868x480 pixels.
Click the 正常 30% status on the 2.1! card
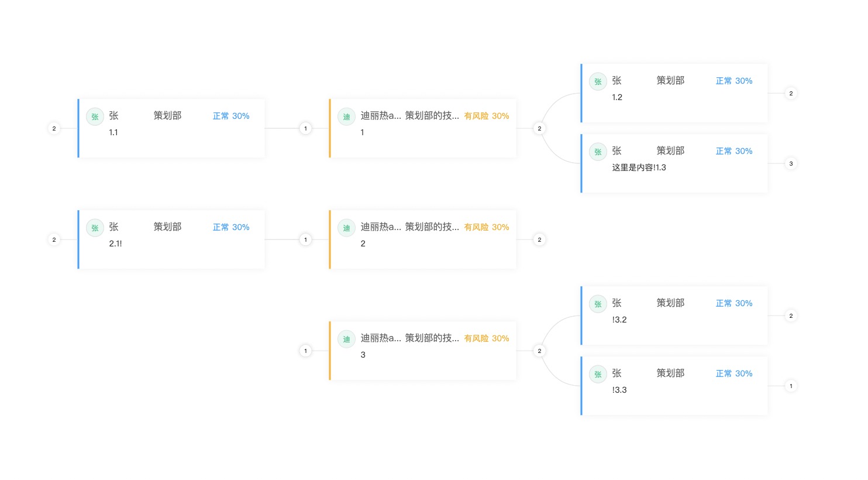tap(231, 227)
